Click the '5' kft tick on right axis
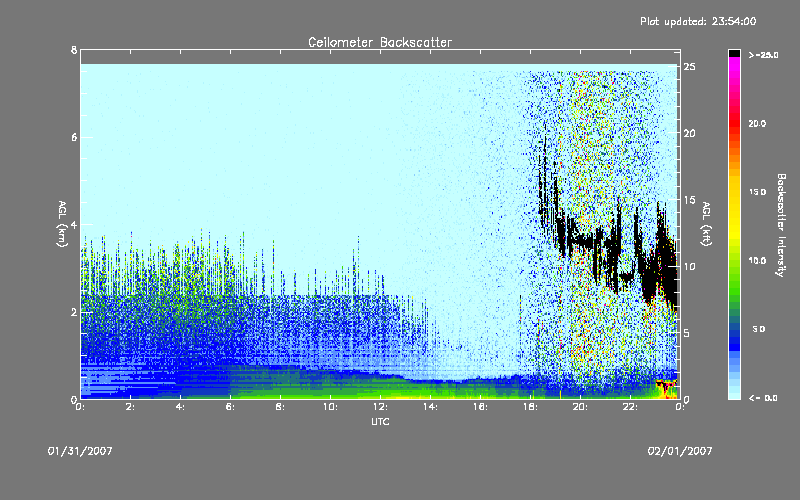The width and height of the screenshot is (800, 500). (x=687, y=333)
